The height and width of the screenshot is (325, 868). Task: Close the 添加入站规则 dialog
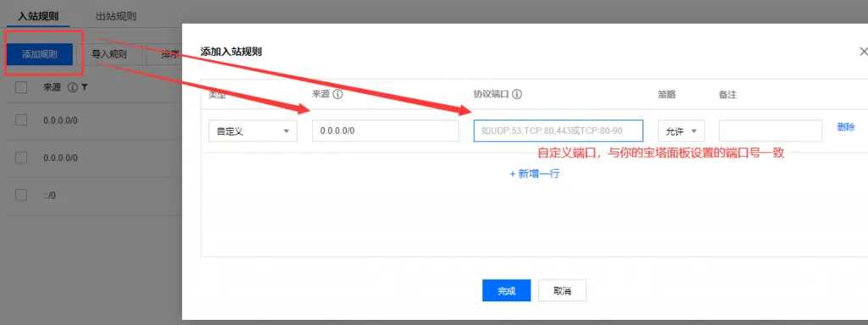tap(863, 52)
